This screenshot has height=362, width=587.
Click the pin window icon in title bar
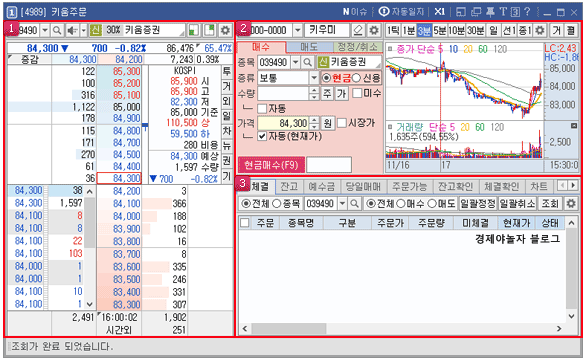[x=490, y=12]
